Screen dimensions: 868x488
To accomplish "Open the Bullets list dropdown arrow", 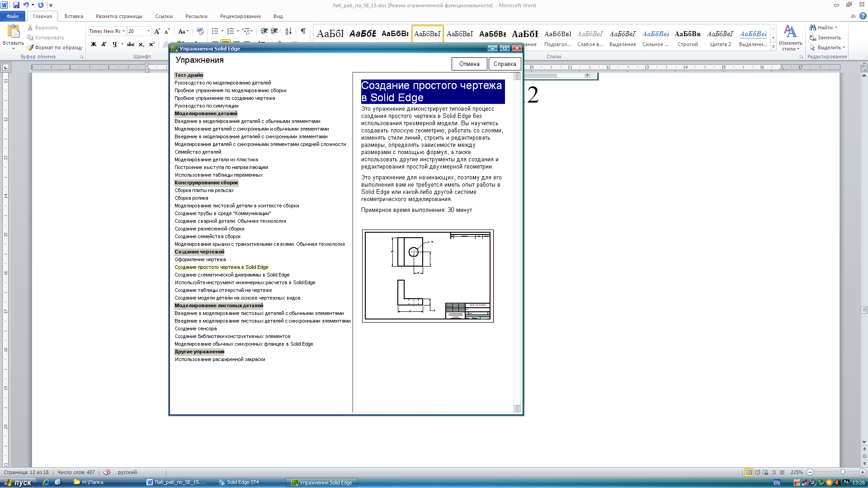I will (x=222, y=31).
